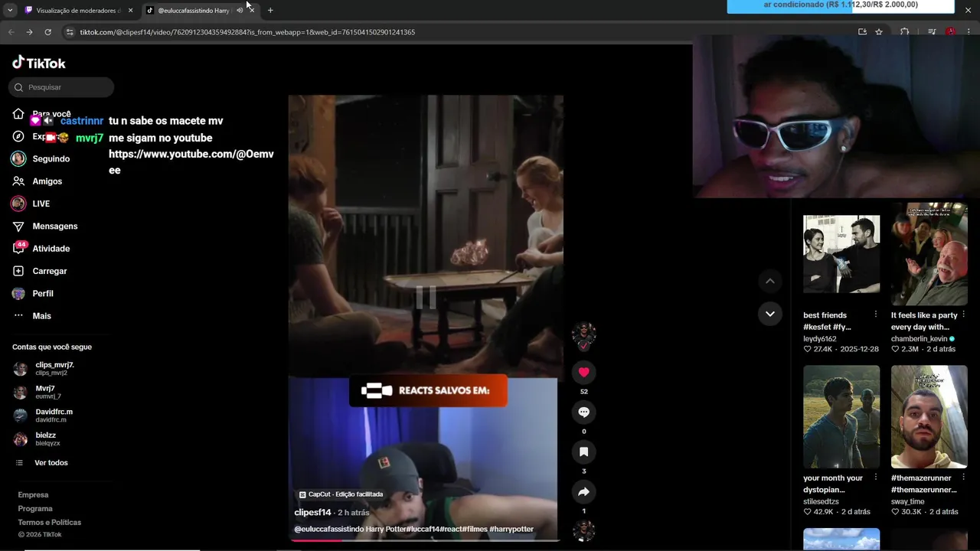
Task: Mute the TikTok tab via speaker icon
Action: pyautogui.click(x=240, y=11)
